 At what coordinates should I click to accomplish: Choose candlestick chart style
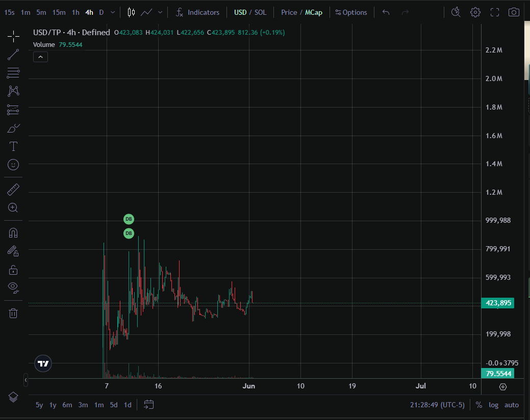[x=131, y=13]
